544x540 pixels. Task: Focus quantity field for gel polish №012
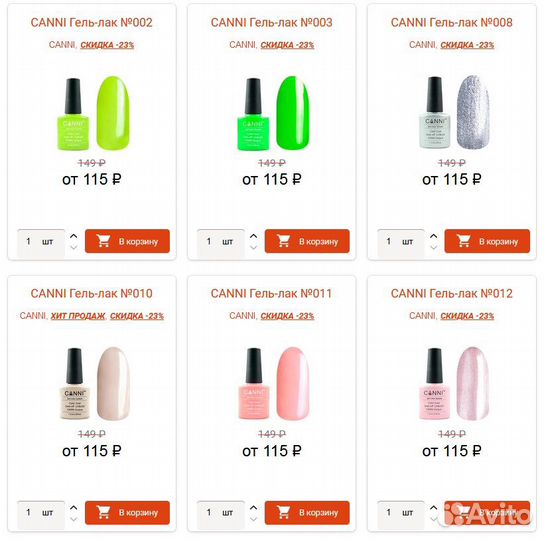(x=400, y=513)
